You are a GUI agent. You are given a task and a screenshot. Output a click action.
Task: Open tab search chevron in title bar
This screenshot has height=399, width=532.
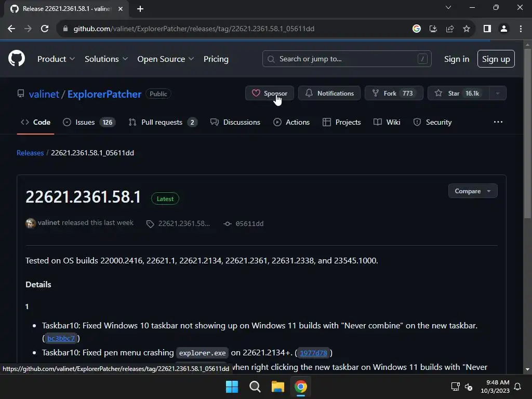point(448,7)
